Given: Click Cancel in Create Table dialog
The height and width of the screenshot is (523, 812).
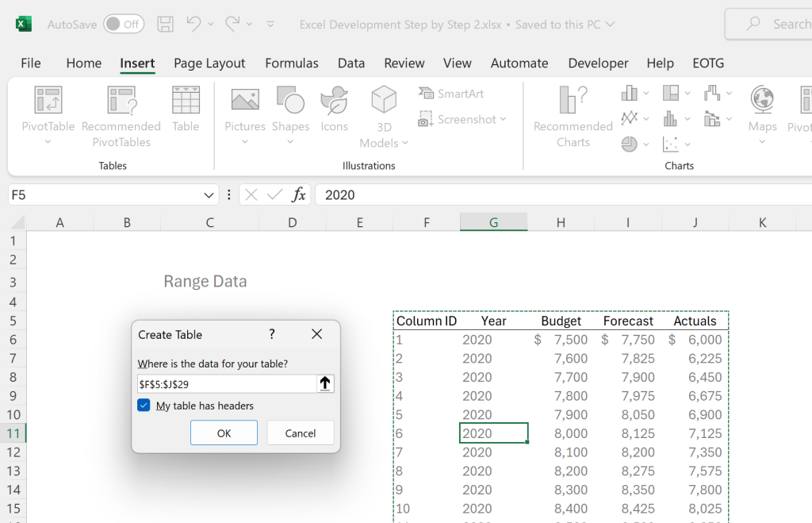Looking at the screenshot, I should pyautogui.click(x=301, y=433).
